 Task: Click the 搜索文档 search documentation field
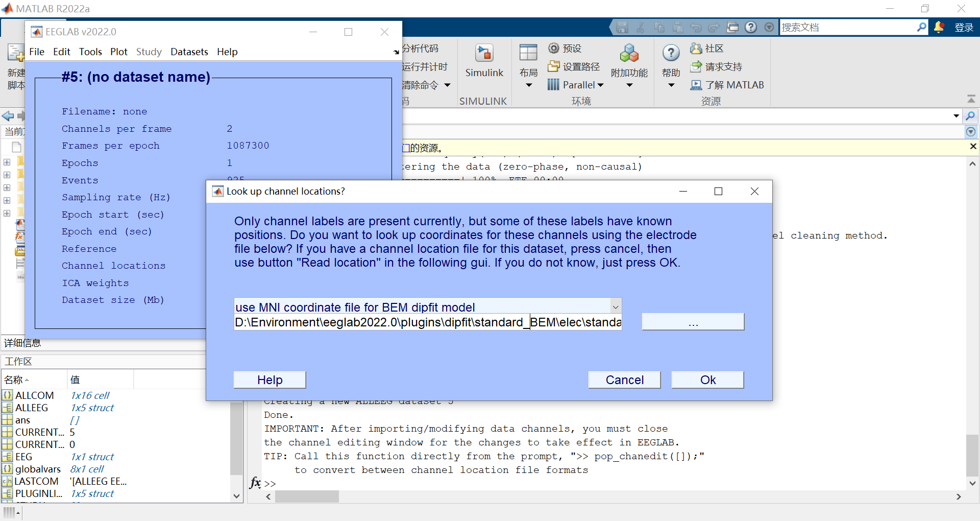(x=848, y=27)
